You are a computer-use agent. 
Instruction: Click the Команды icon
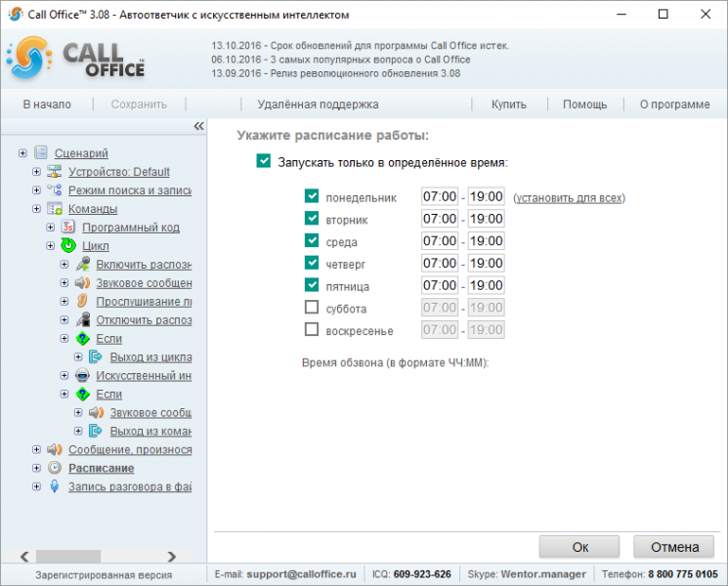coord(55,208)
